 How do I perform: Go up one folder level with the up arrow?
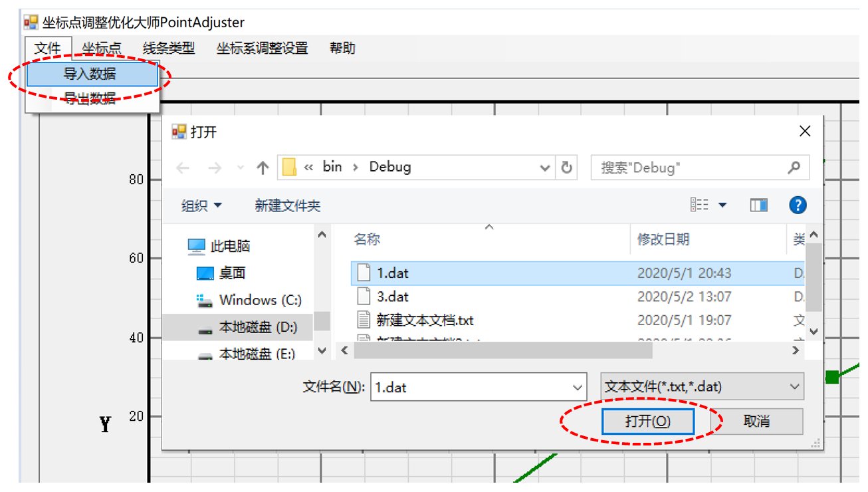[x=263, y=168]
